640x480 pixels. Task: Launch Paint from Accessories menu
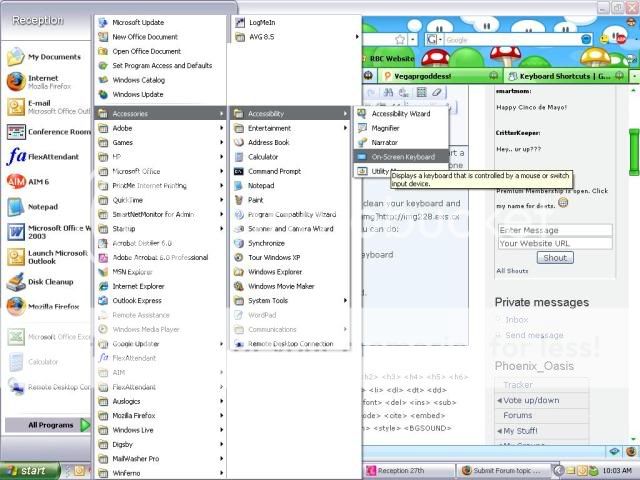pos(290,200)
